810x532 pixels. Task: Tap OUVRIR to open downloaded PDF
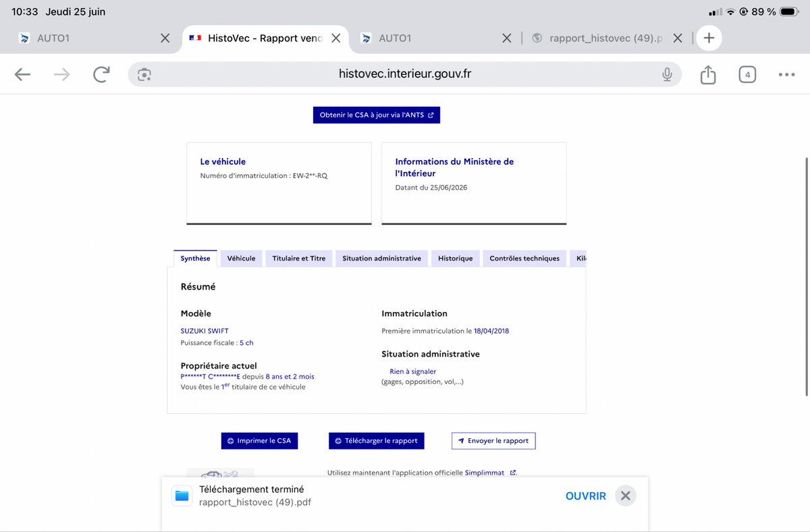586,496
